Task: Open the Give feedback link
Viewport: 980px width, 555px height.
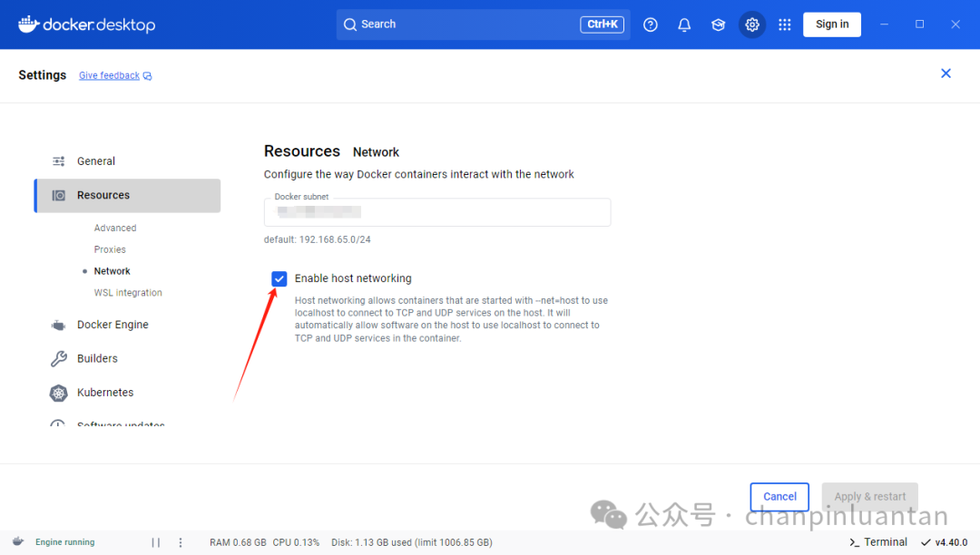Action: click(x=109, y=75)
